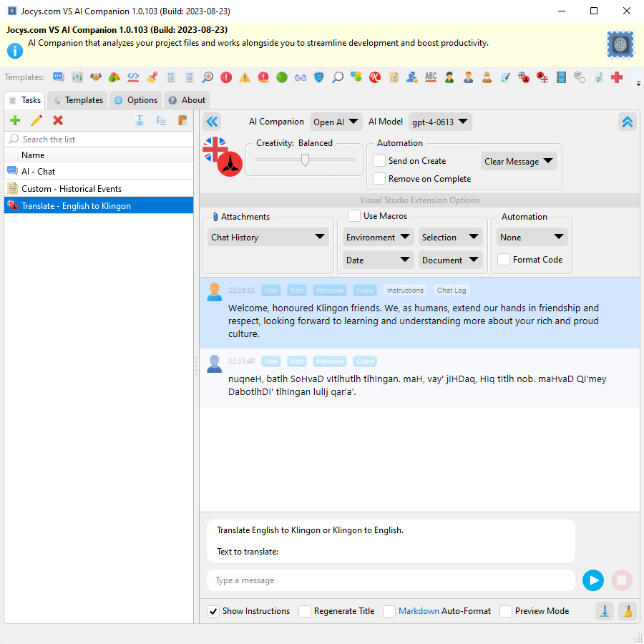Add a new task with the green plus icon

15,120
